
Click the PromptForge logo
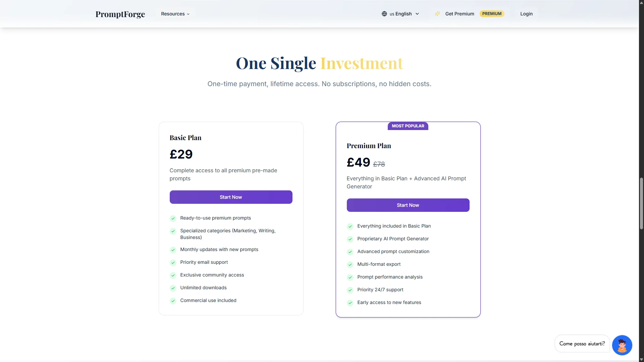[x=120, y=14]
